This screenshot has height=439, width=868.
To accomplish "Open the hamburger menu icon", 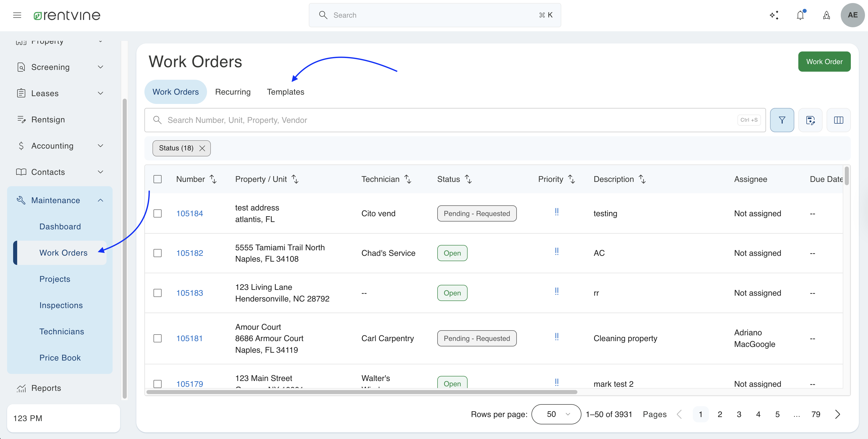I will (x=17, y=15).
